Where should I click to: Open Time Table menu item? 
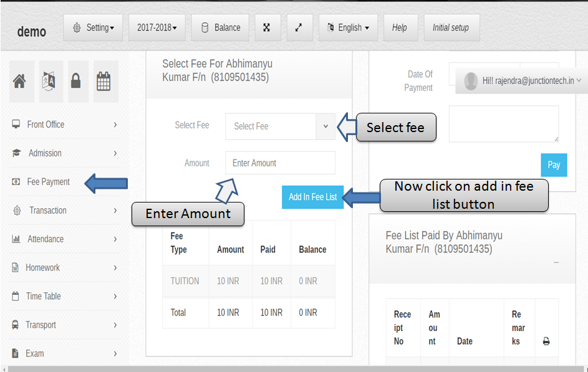[64, 296]
